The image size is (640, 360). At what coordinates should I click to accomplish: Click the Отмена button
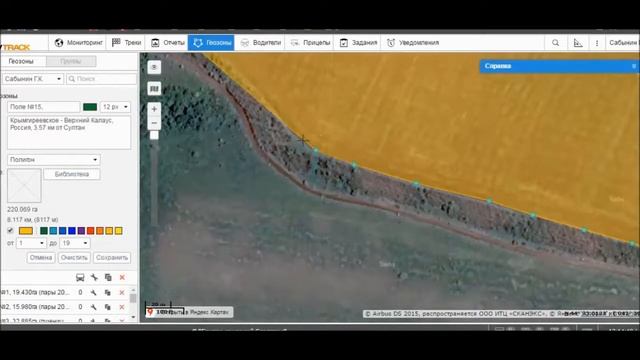coord(41,258)
